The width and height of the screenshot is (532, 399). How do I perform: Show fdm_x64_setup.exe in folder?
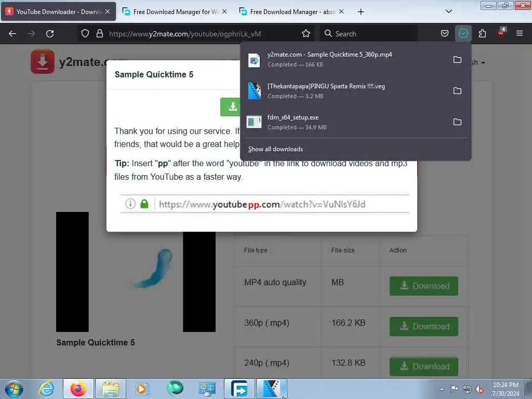pyautogui.click(x=457, y=122)
